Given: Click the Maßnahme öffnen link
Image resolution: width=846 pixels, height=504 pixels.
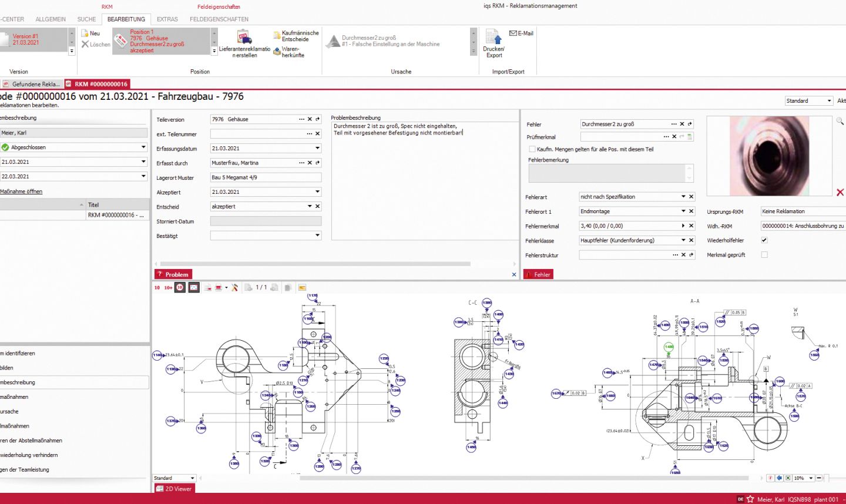Looking at the screenshot, I should coord(21,191).
